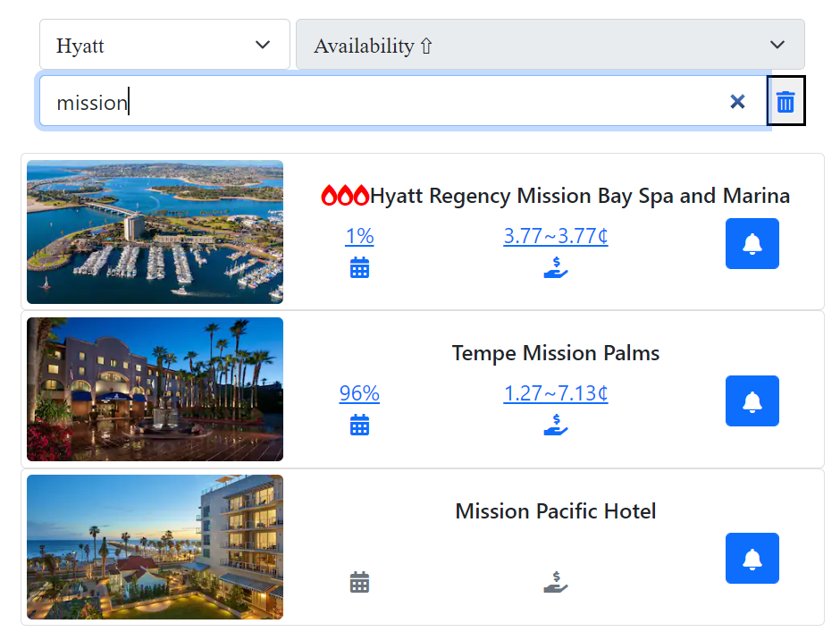Click price hand icon for Hyatt Regency Mission Bay
The width and height of the screenshot is (840, 632).
556,267
